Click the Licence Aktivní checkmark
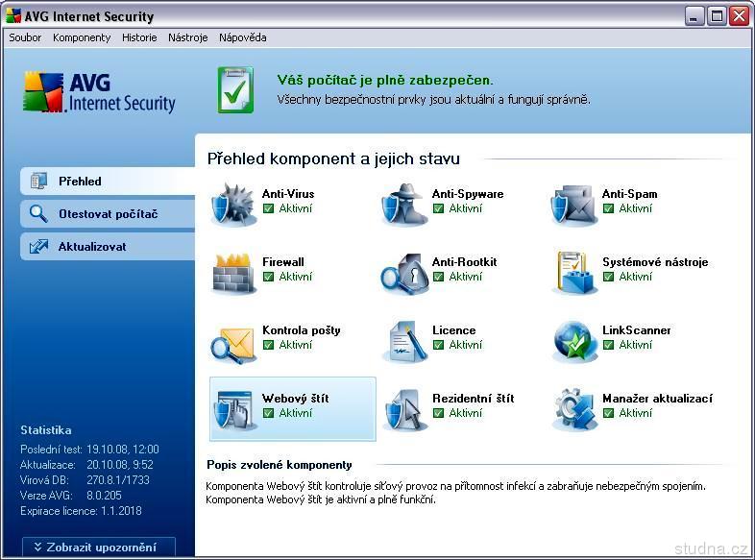The image size is (755, 560). point(438,345)
